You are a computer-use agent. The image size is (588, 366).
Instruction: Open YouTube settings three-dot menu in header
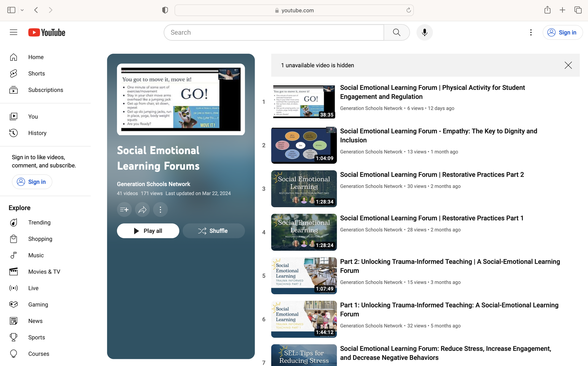531,32
